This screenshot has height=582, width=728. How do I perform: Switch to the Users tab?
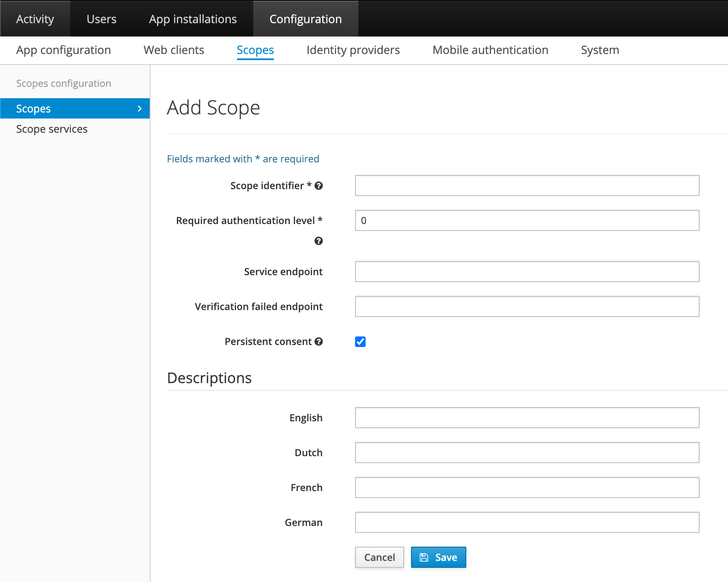[x=101, y=19]
